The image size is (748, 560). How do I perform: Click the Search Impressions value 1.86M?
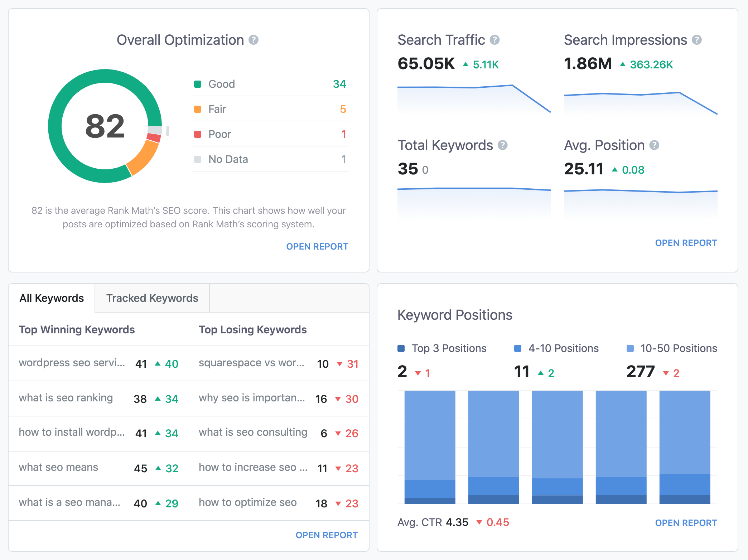[588, 64]
